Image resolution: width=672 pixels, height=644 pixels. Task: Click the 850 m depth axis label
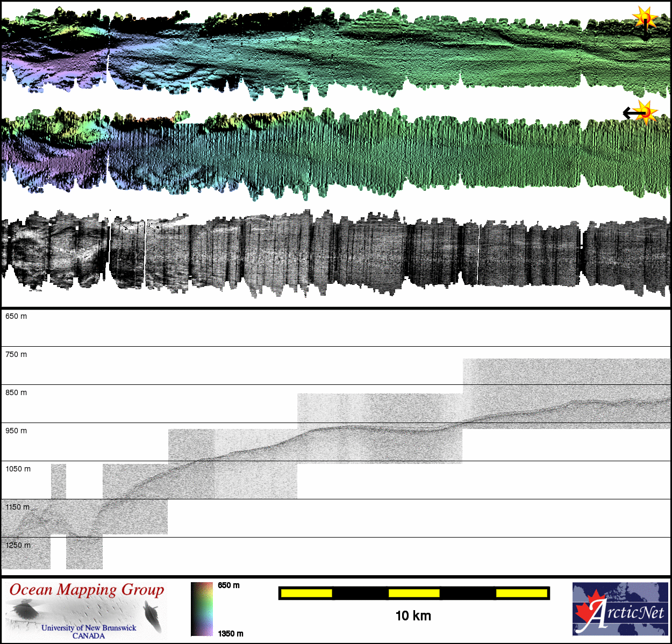16,392
